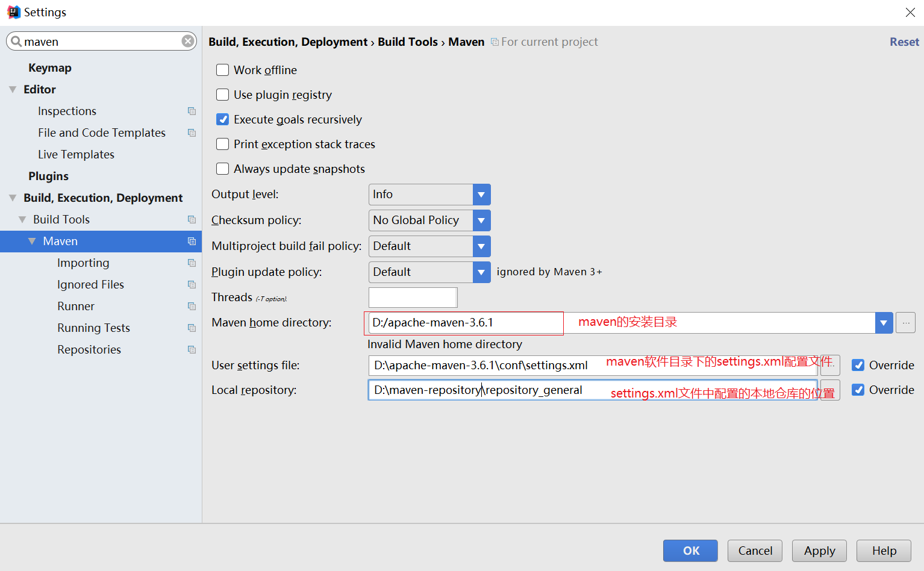Click the project-level icon beside Ignored Files

pyautogui.click(x=192, y=284)
